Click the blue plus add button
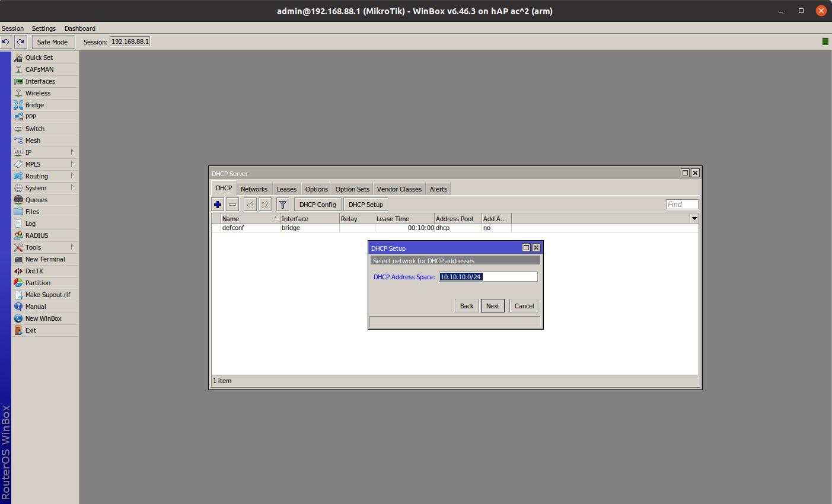The image size is (832, 504). [218, 205]
